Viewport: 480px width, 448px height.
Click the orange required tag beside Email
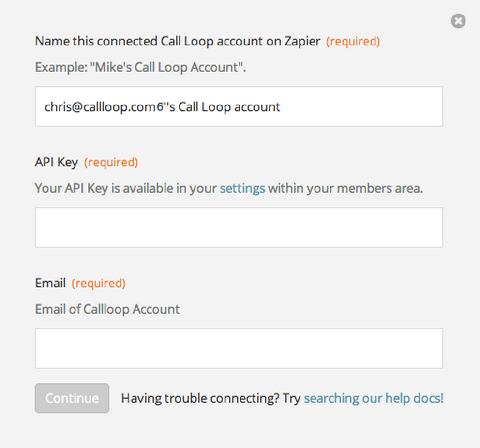99,284
